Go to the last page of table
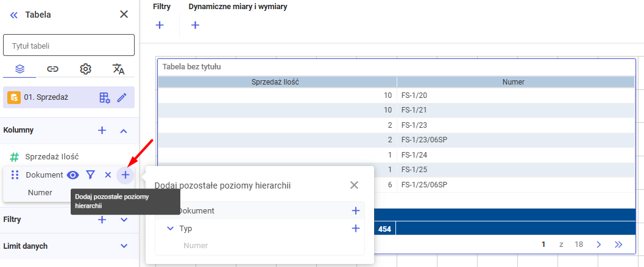The image size is (644, 267). pos(619,244)
